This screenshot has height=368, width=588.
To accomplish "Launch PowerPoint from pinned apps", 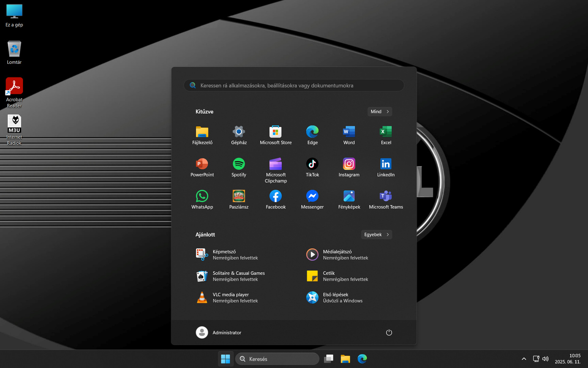I will coord(202,168).
